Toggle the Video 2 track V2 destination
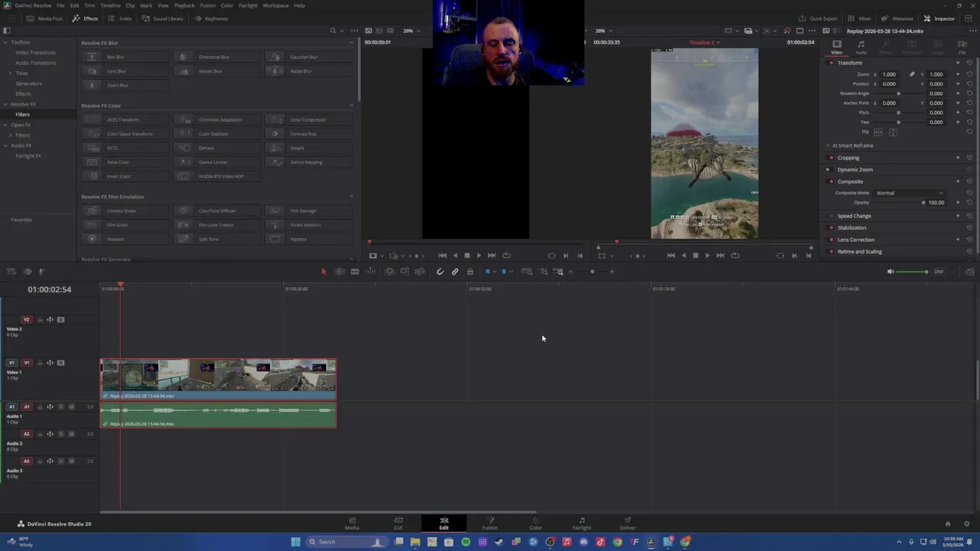The height and width of the screenshot is (551, 980). pyautogui.click(x=27, y=319)
